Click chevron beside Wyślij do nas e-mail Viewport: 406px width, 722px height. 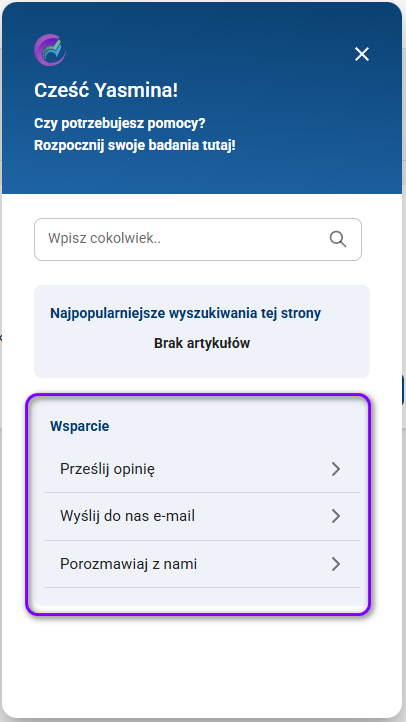coord(336,516)
